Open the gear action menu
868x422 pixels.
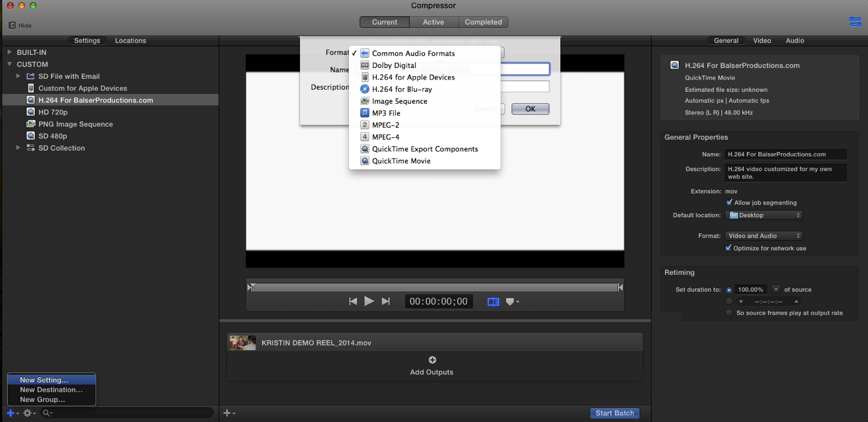(x=29, y=413)
